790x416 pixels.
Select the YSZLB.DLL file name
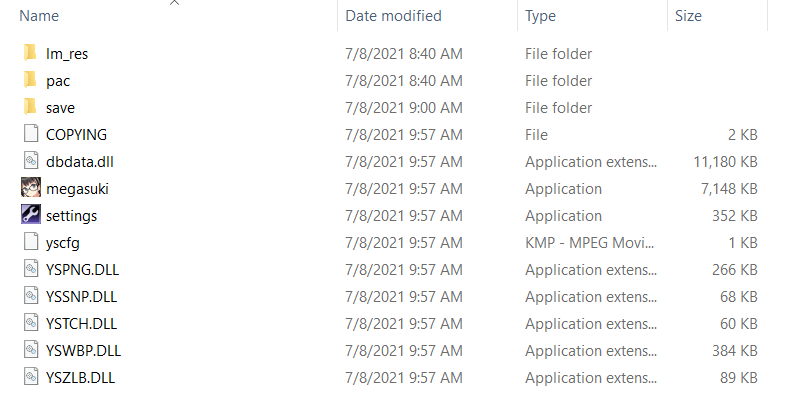coord(81,377)
